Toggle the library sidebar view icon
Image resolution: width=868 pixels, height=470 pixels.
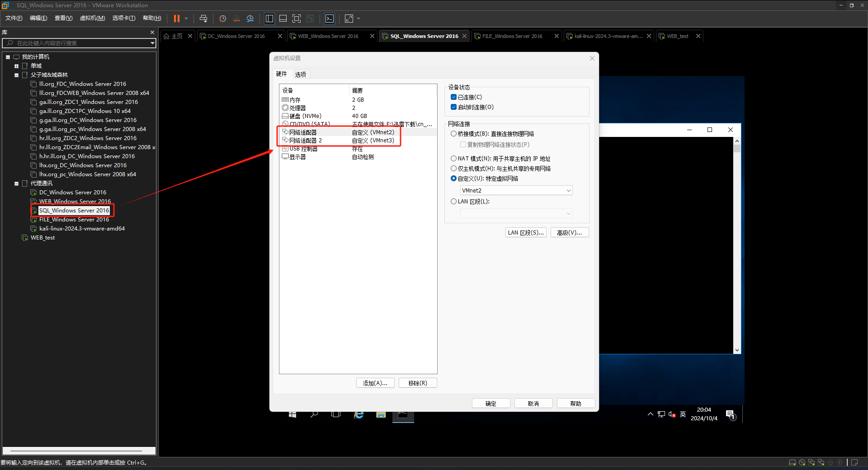pos(269,19)
